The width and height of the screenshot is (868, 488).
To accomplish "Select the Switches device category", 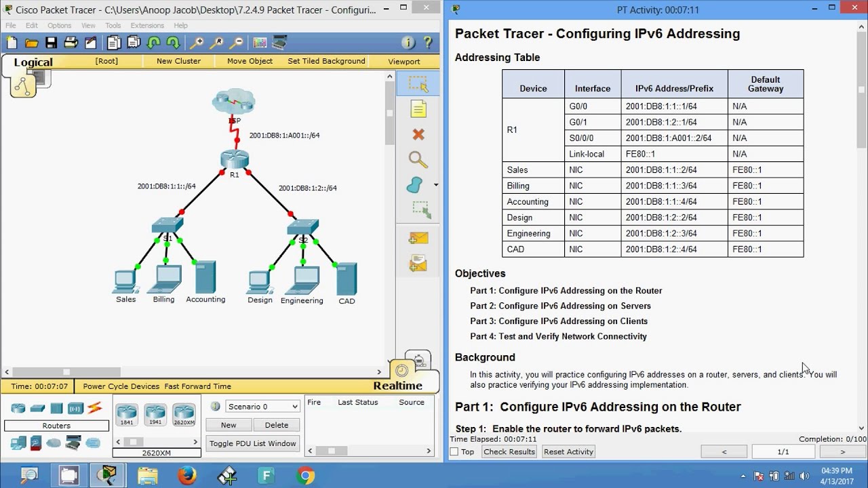I will 37,408.
